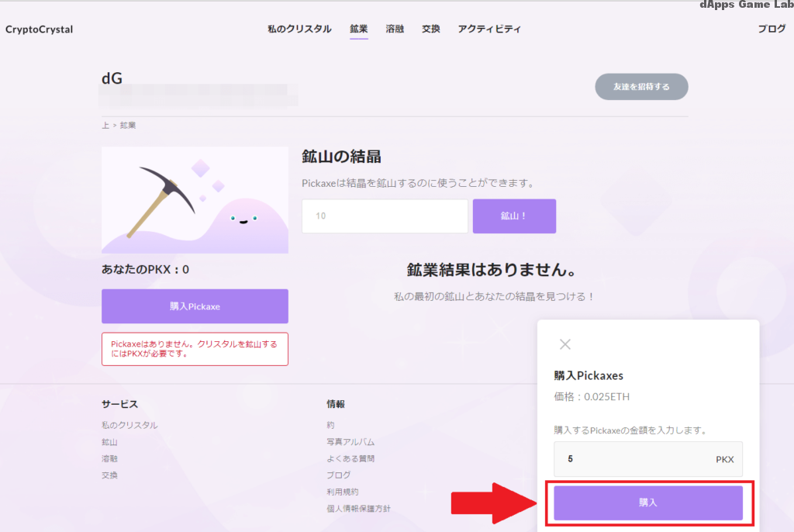This screenshot has width=794, height=532.
Task: Open the 溶融 section from the top menu
Action: pos(395,28)
